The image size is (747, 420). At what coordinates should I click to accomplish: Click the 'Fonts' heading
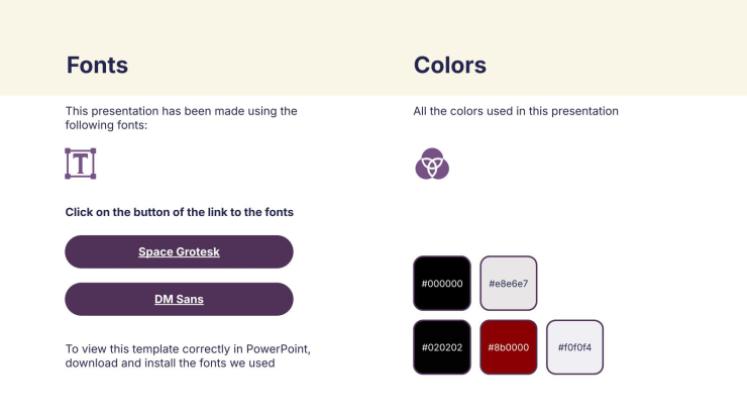97,66
